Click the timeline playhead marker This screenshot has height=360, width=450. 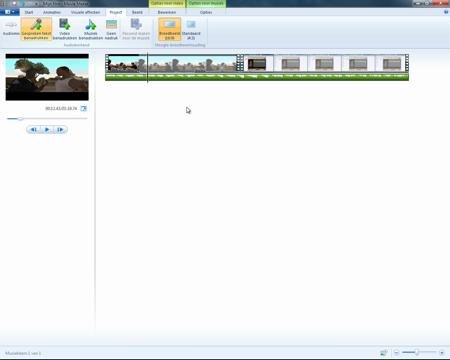pyautogui.click(x=147, y=67)
